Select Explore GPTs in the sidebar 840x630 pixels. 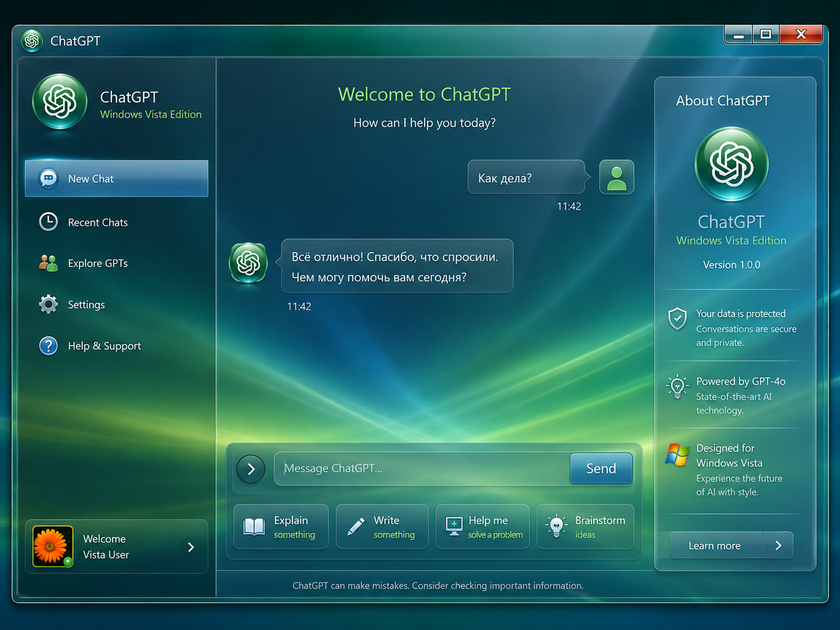point(117,263)
